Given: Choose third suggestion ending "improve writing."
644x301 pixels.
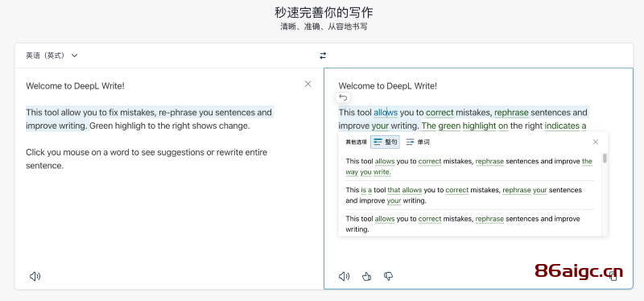Looking at the screenshot, I should [469, 224].
